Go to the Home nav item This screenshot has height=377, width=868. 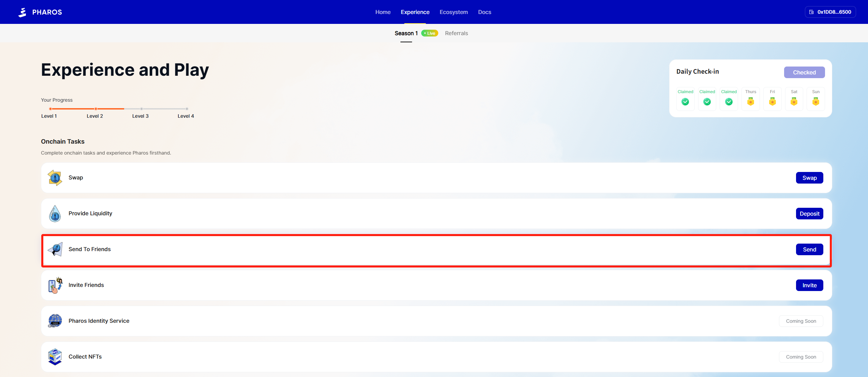pos(383,12)
